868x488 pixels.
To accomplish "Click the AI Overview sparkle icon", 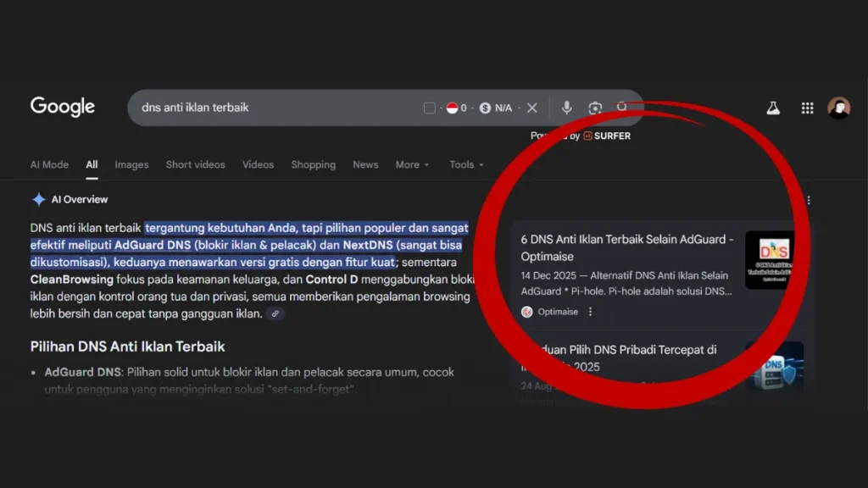I will click(39, 198).
